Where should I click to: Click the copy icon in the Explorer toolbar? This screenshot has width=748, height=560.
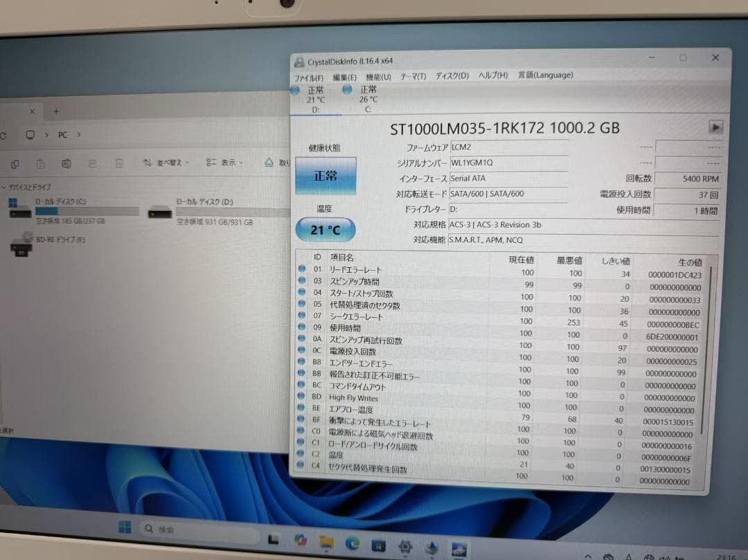[15, 164]
